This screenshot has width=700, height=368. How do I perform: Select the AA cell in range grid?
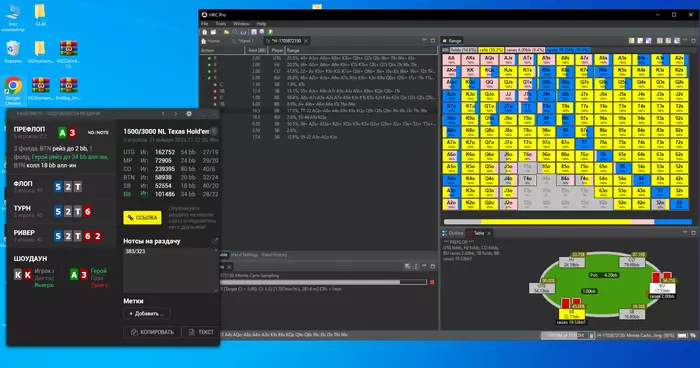pos(451,59)
